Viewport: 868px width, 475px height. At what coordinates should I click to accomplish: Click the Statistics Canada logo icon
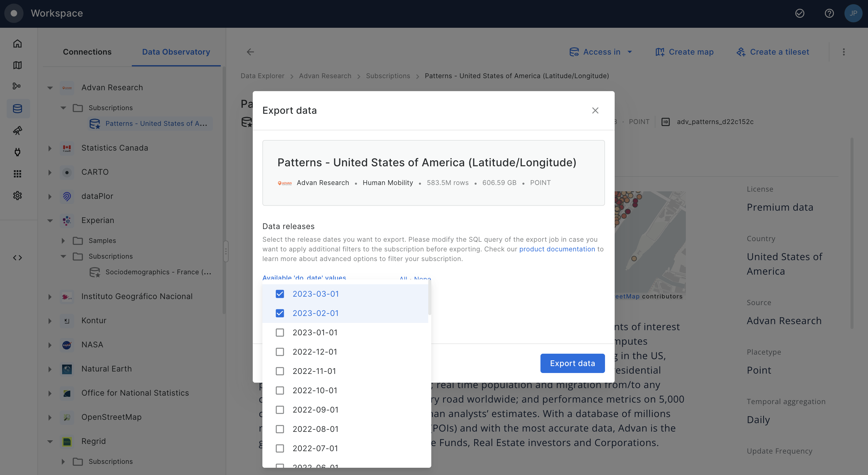(x=67, y=148)
